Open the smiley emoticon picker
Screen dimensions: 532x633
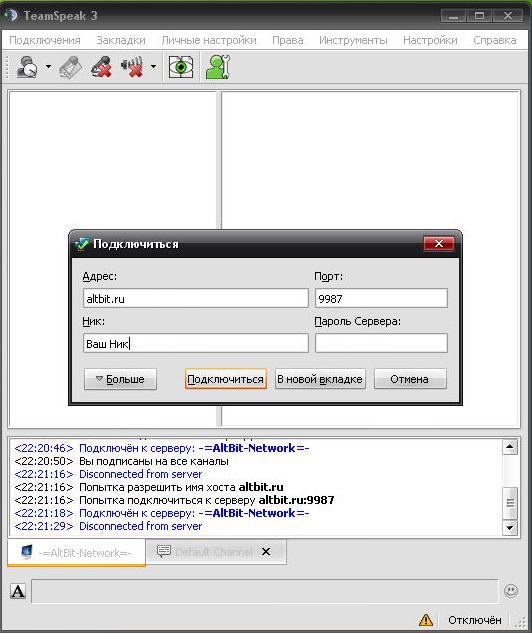pyautogui.click(x=511, y=591)
